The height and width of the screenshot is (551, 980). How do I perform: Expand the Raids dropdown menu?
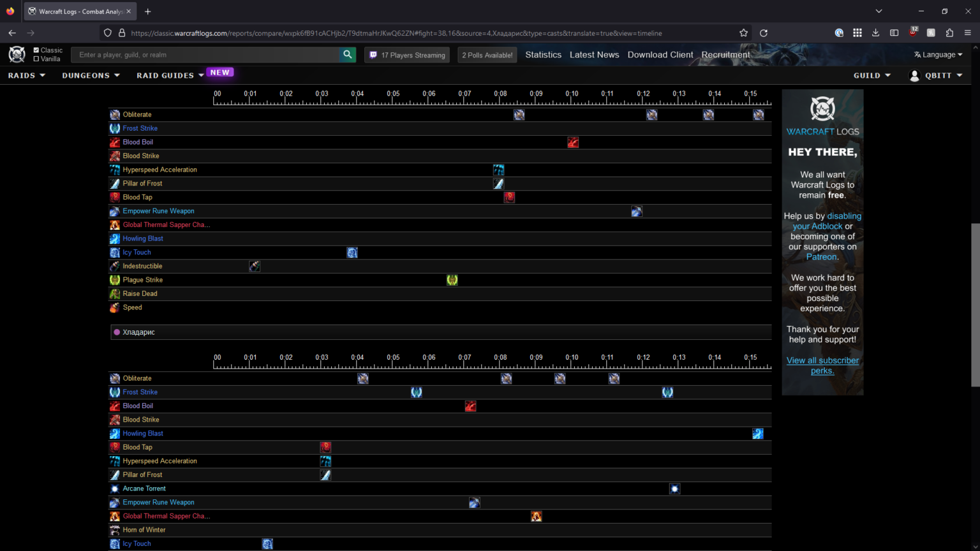click(x=27, y=75)
